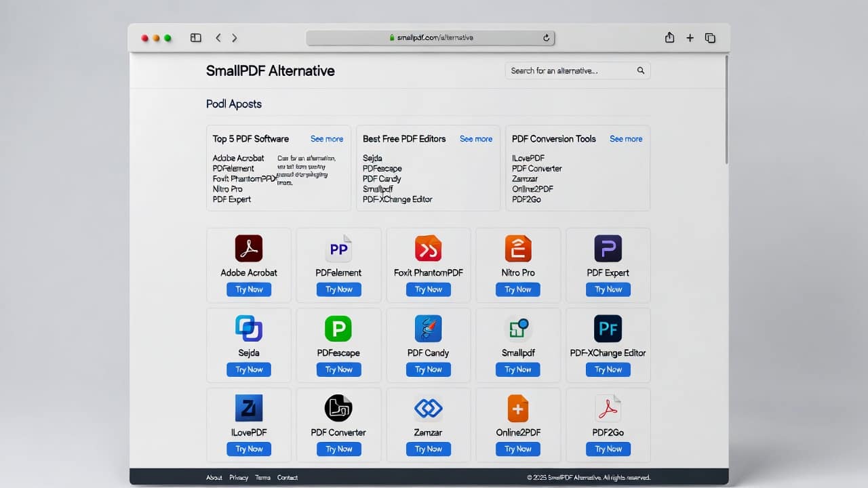Try Now for PDFescape
The height and width of the screenshot is (488, 868).
338,369
